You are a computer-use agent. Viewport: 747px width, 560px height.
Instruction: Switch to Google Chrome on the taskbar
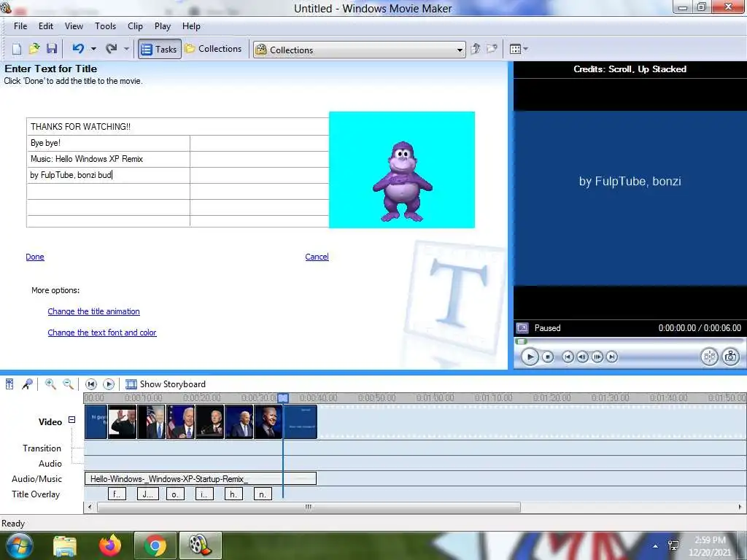(155, 546)
